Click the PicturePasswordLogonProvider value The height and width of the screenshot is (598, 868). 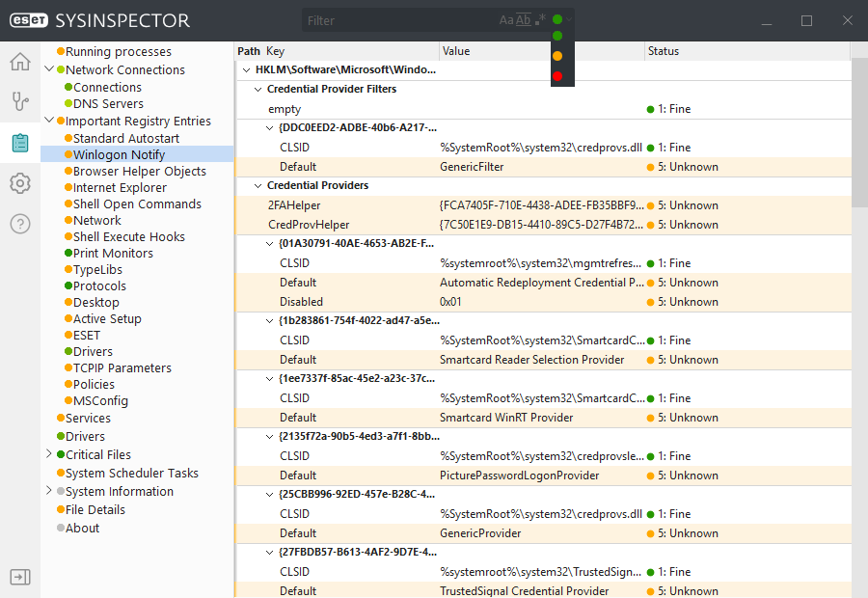[x=519, y=476]
